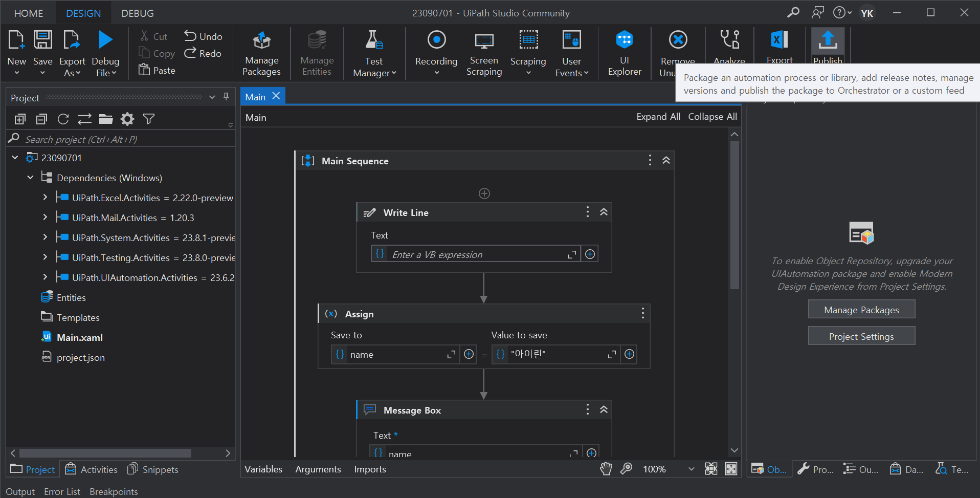Collapse the Dependencies (Windows) node

coord(30,178)
